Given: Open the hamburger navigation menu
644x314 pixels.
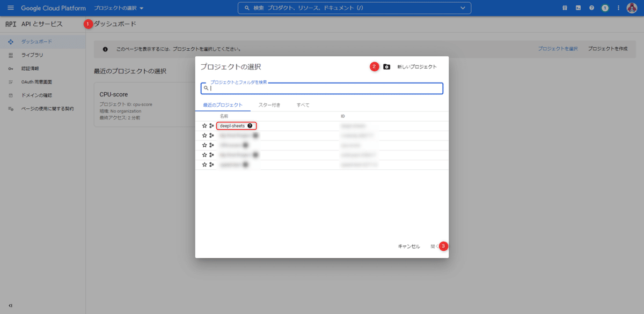Looking at the screenshot, I should pyautogui.click(x=10, y=8).
